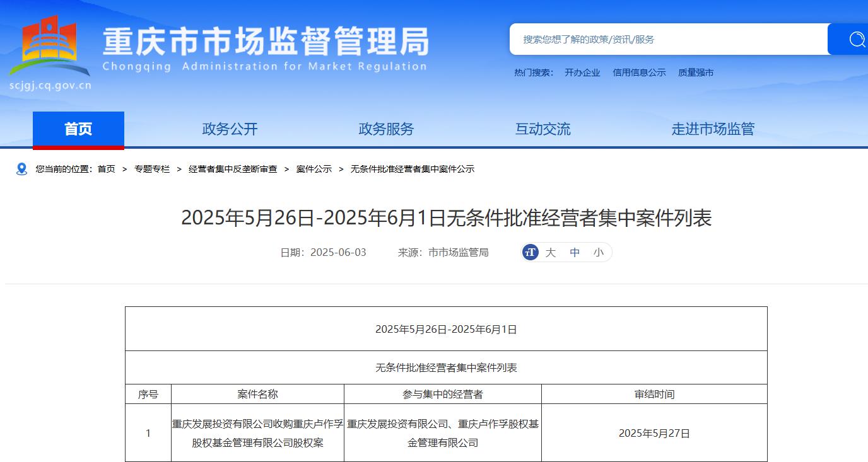Open 经营者集中反垄断审查 breadcrumb link
868x462 pixels.
click(x=233, y=169)
